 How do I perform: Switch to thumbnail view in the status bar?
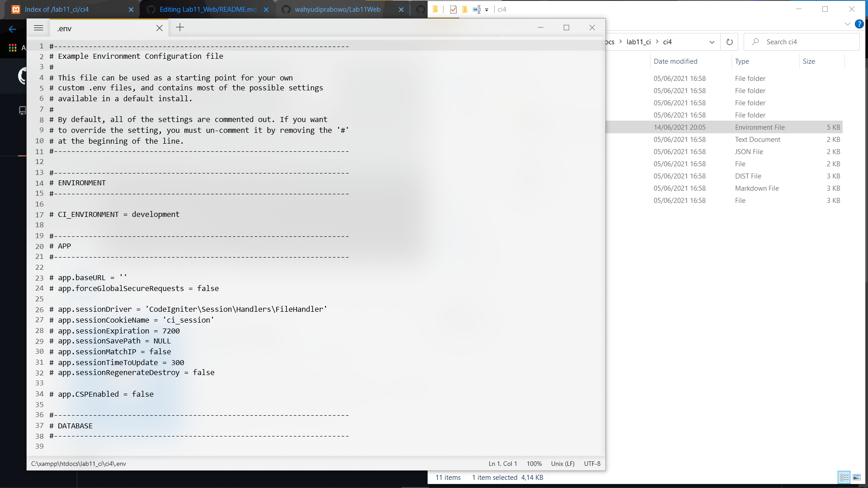857,477
